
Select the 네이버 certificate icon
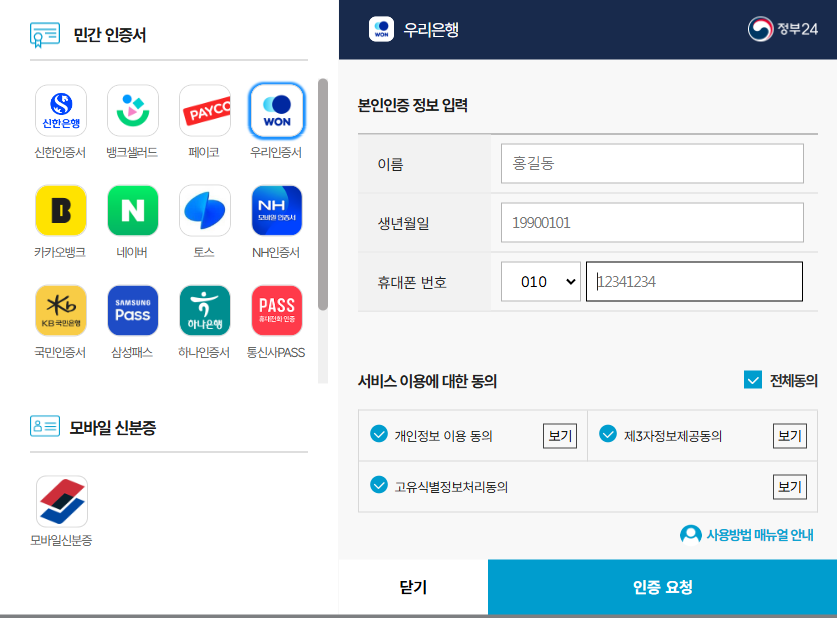(x=132, y=210)
